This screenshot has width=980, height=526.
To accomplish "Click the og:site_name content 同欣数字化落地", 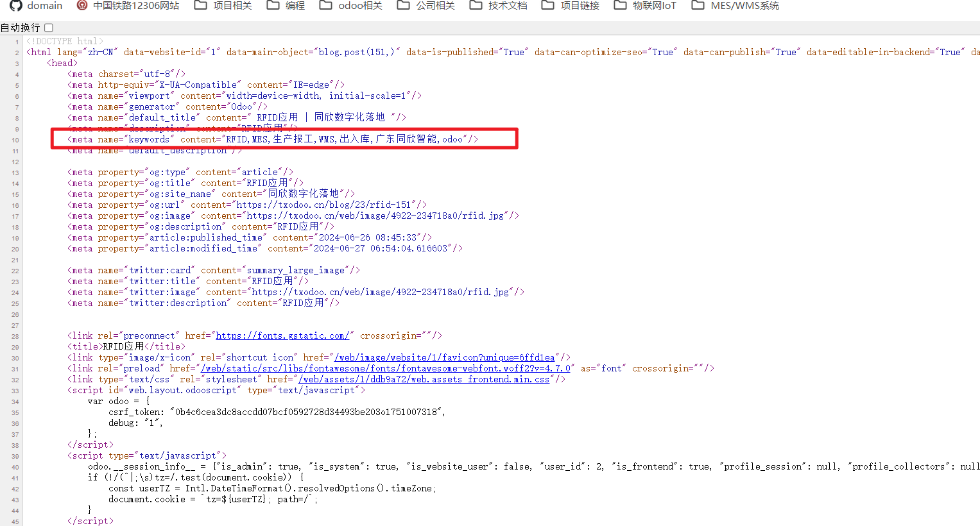I will point(303,194).
